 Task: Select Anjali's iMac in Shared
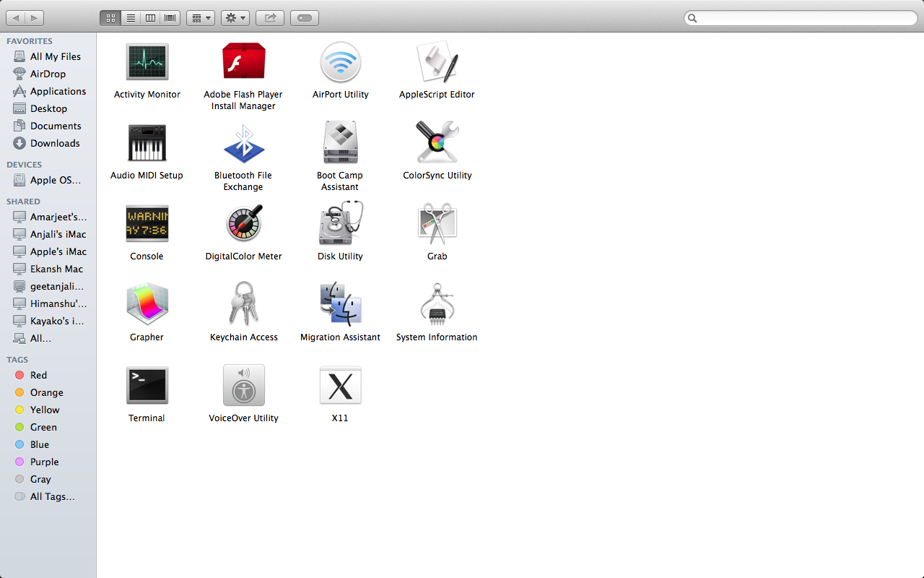point(48,234)
